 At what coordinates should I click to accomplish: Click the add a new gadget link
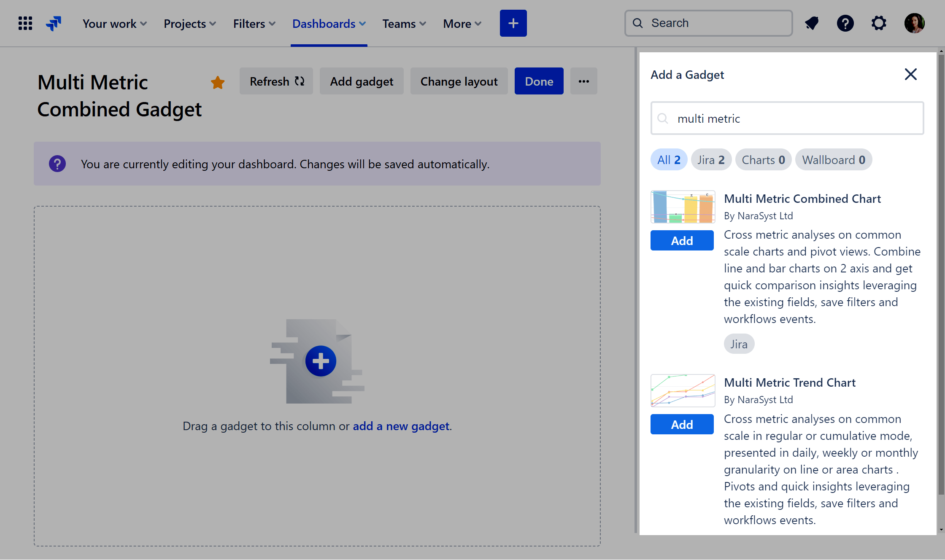click(x=401, y=426)
